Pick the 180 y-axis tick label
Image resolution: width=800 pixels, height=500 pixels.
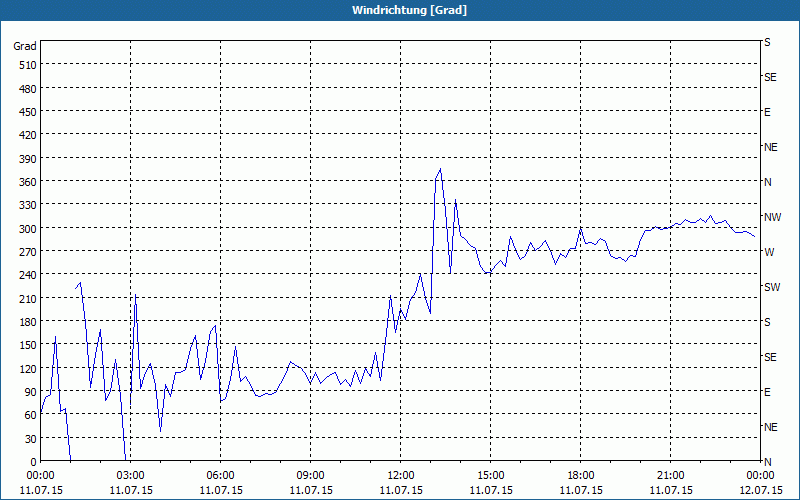point(25,322)
